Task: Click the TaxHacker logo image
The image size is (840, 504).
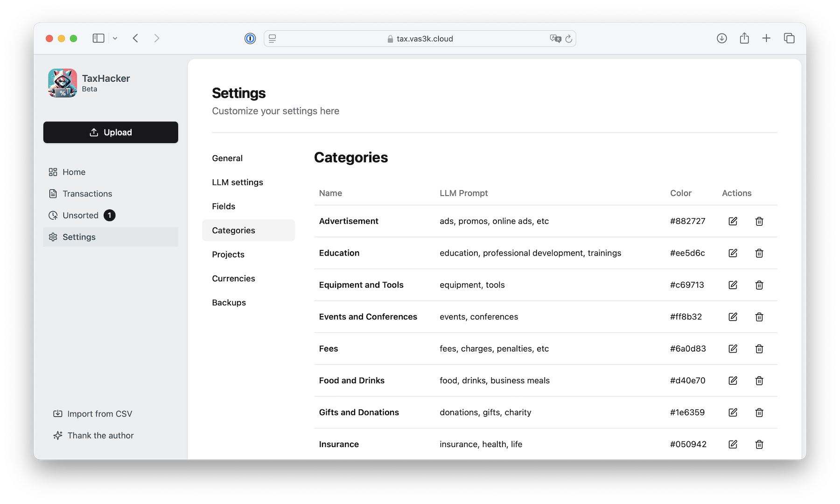Action: point(63,83)
